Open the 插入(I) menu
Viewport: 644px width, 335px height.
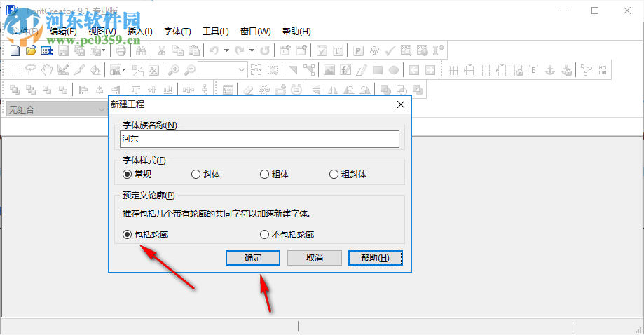click(139, 32)
